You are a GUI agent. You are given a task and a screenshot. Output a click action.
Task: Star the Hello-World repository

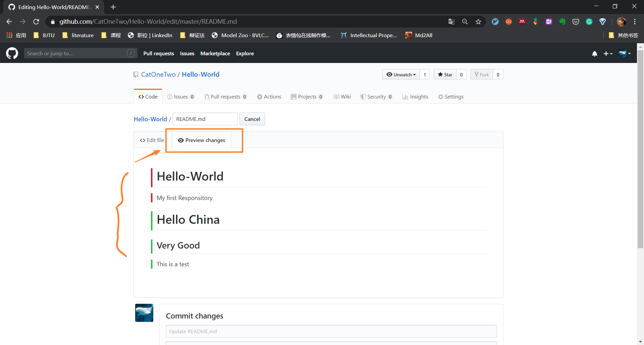[x=445, y=74]
